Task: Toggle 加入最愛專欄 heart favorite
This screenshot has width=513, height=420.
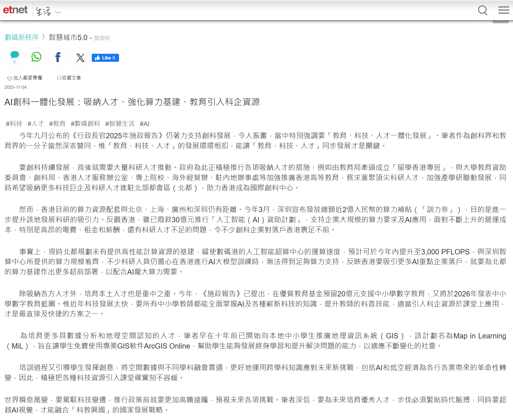Action: click(x=25, y=78)
